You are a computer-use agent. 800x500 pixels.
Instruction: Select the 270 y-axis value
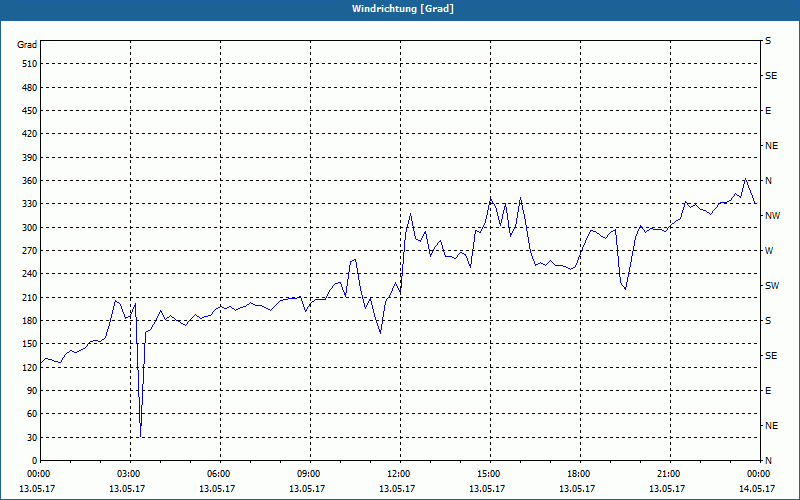[x=30, y=251]
